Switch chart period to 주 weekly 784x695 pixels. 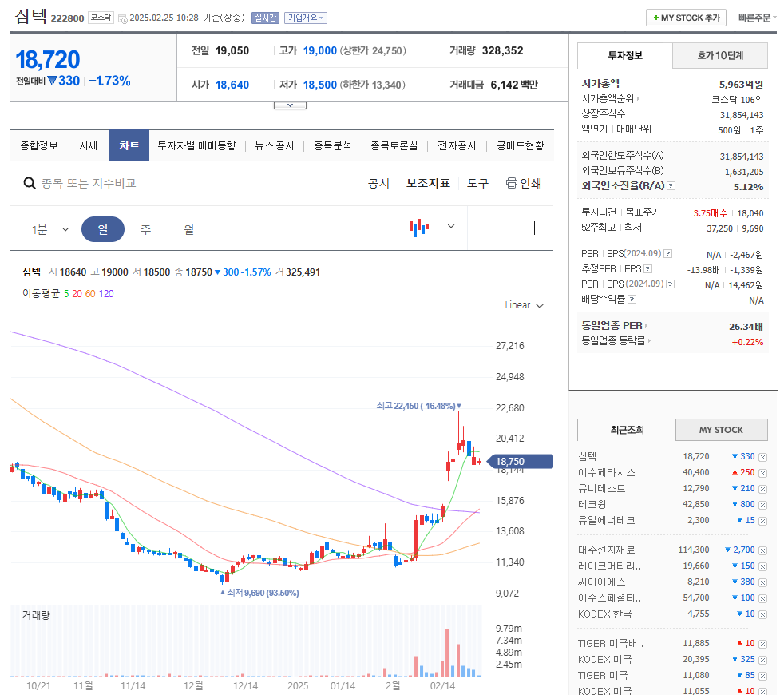click(x=144, y=228)
